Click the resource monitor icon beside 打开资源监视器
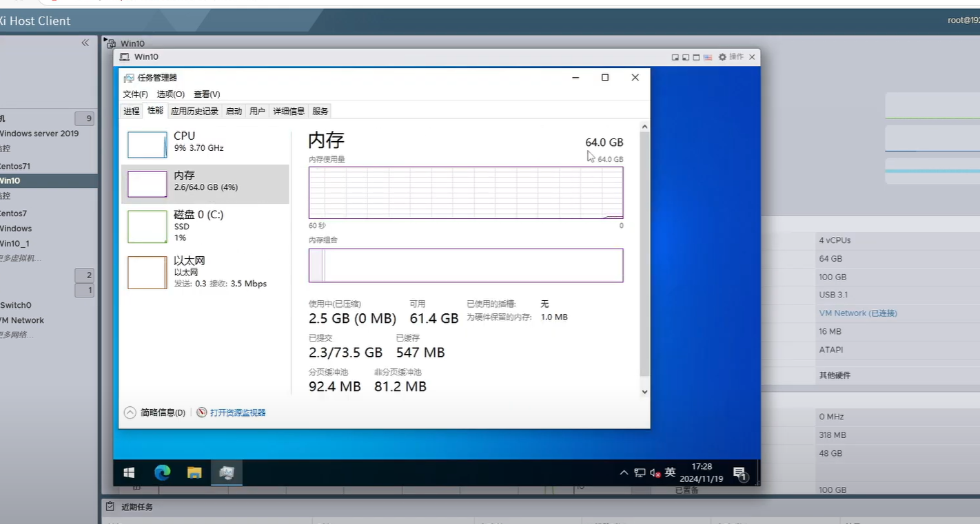The image size is (980, 524). click(202, 412)
